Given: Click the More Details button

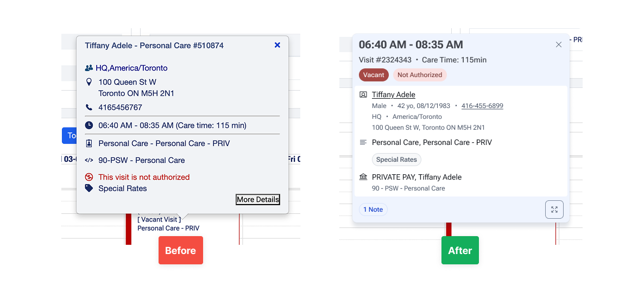Looking at the screenshot, I should coord(258,199).
